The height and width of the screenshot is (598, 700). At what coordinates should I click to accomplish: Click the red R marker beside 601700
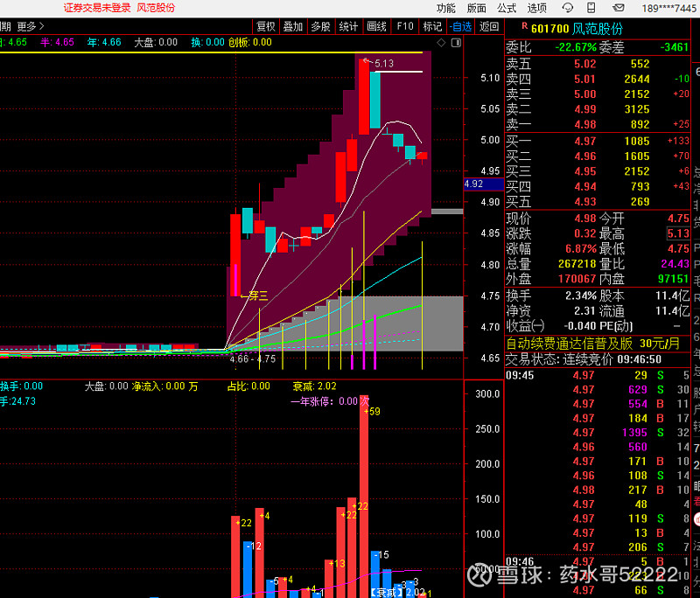point(524,26)
